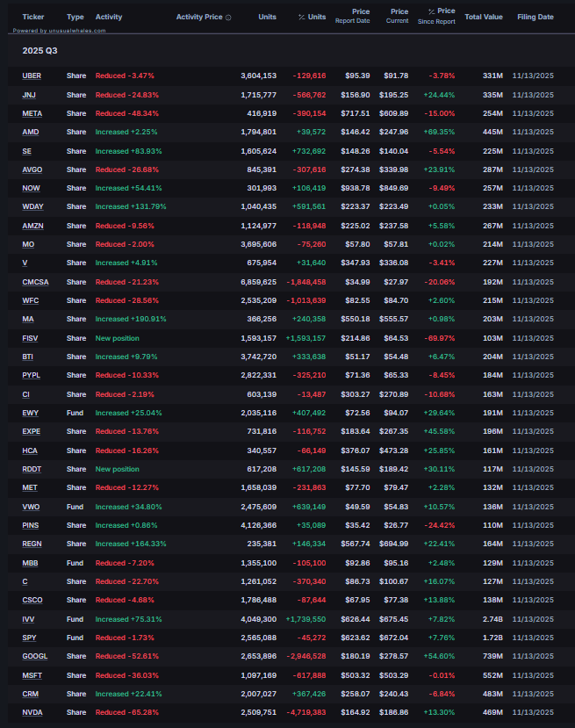Click the GOOGL company logo icon
The image size is (575, 728).
[14, 655]
